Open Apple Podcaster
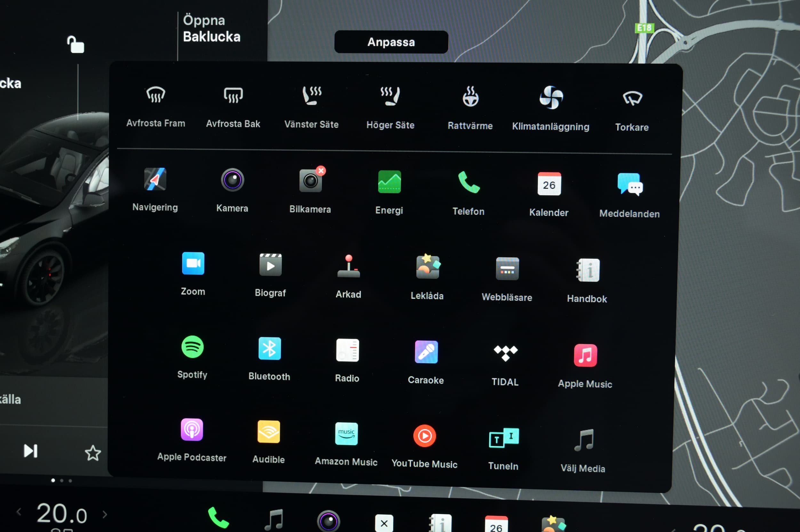Viewport: 800px width, 532px height. (192, 440)
